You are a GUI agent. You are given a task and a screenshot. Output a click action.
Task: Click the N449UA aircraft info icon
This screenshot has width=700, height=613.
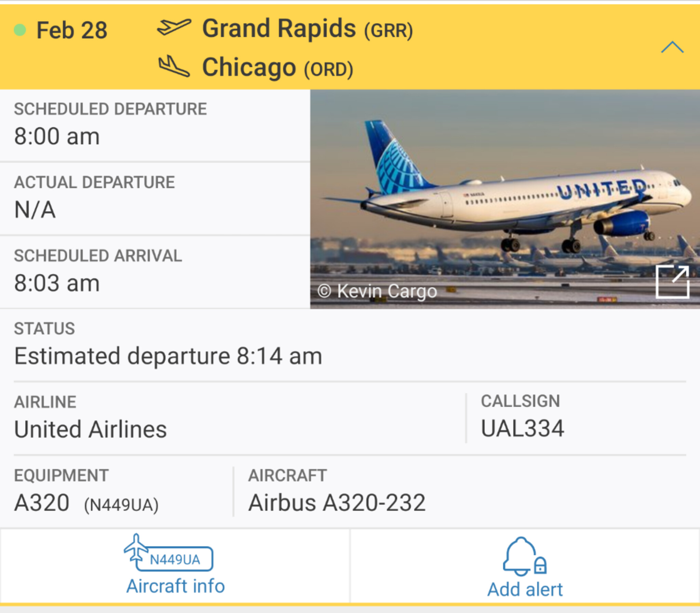pyautogui.click(x=168, y=553)
